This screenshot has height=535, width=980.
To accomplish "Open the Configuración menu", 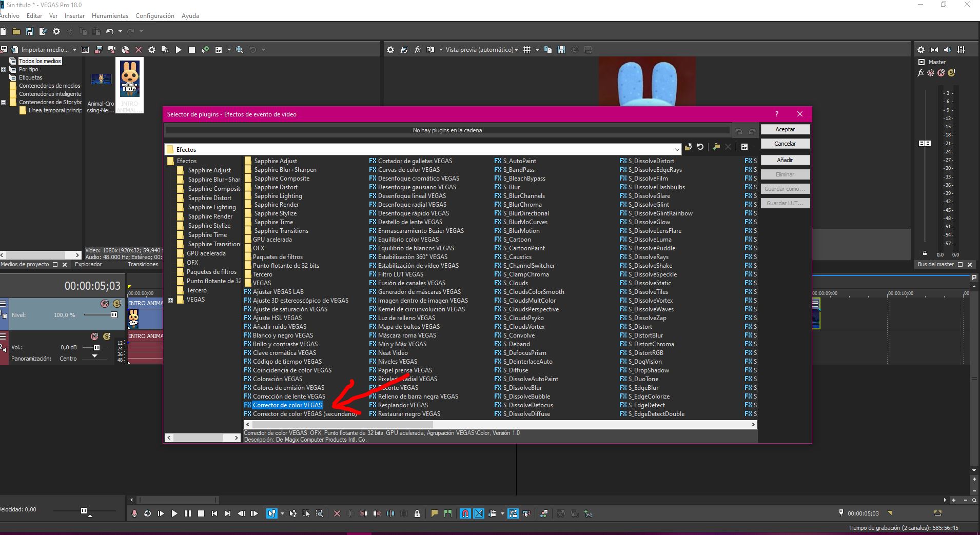I will coord(155,16).
